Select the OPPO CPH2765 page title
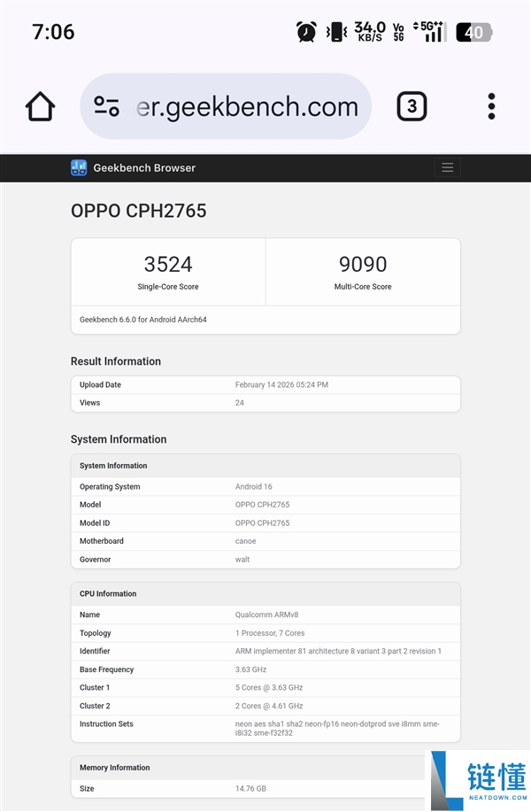Viewport: 531px width, 812px height. pyautogui.click(x=139, y=211)
